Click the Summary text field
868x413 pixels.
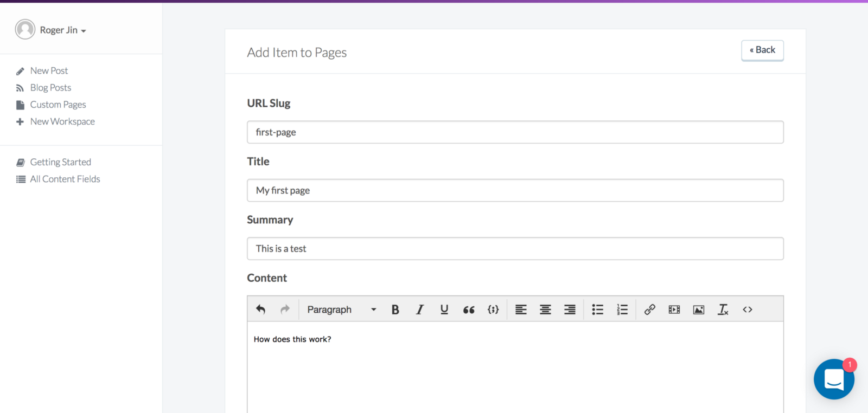pos(515,249)
